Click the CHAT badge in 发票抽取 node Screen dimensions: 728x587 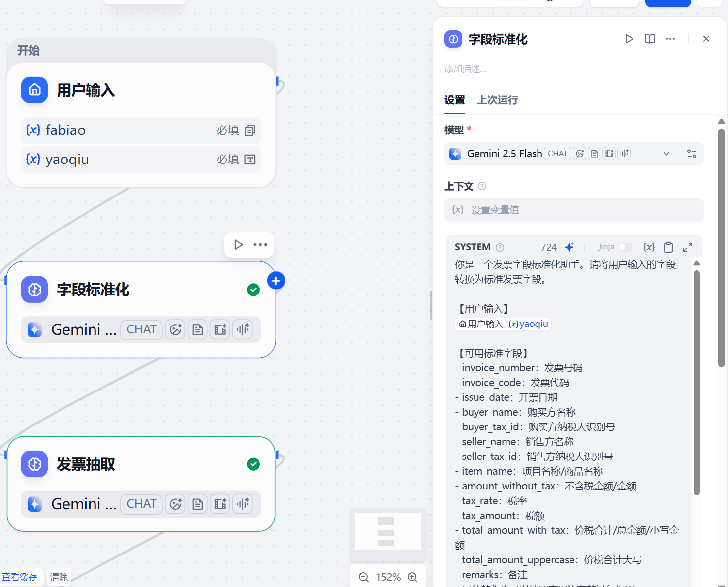(x=142, y=504)
